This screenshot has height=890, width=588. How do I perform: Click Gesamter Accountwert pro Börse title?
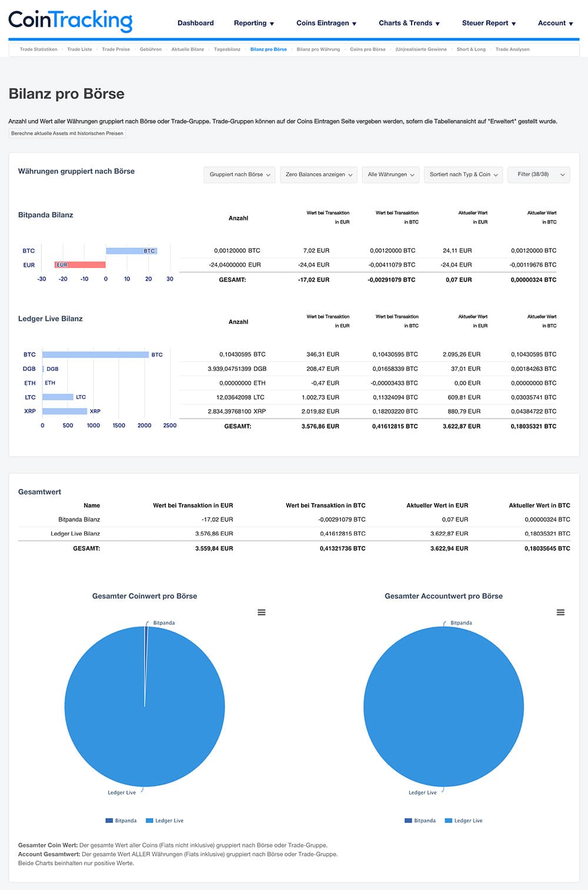point(444,596)
